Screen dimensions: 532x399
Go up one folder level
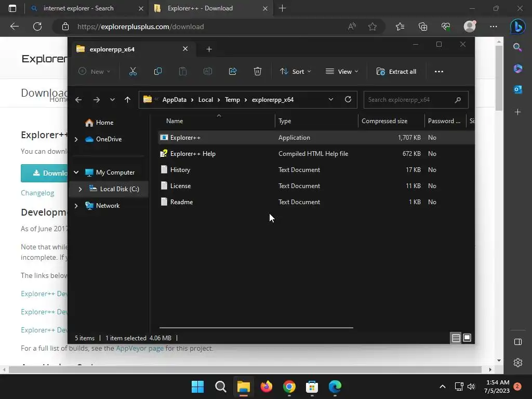tap(128, 100)
